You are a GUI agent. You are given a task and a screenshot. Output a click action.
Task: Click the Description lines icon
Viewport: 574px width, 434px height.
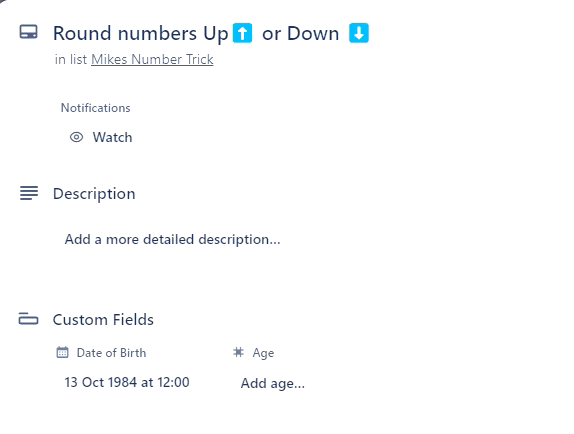29,193
